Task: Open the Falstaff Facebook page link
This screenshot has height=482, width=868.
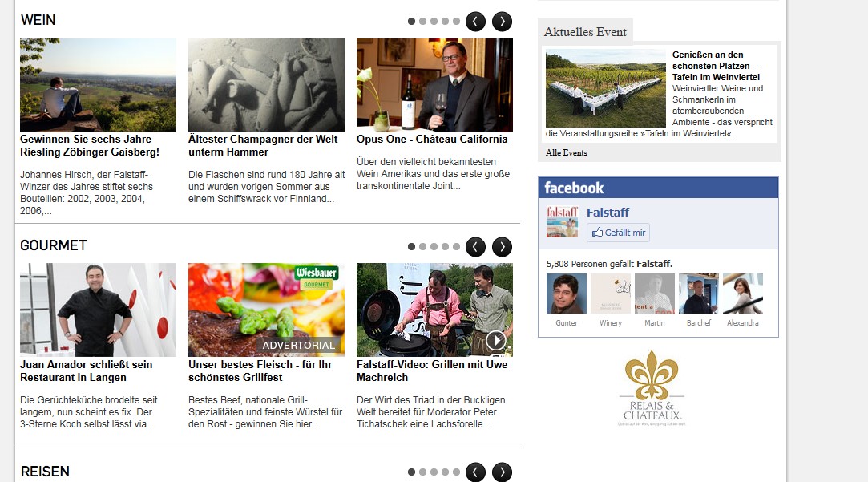Action: (x=608, y=213)
